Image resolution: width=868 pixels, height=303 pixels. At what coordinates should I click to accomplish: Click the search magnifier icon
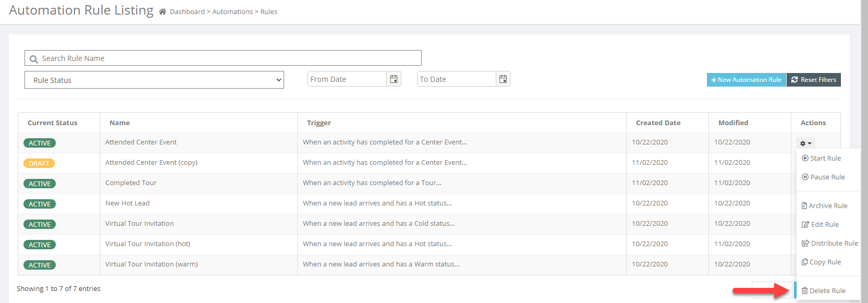34,59
